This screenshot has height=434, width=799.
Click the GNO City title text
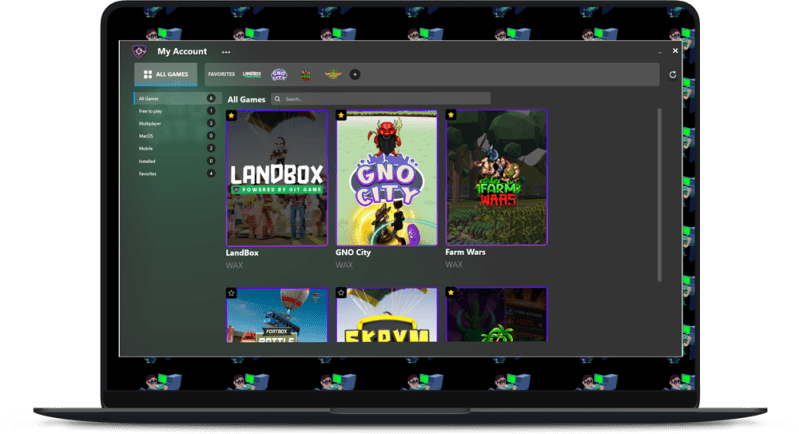tap(353, 252)
